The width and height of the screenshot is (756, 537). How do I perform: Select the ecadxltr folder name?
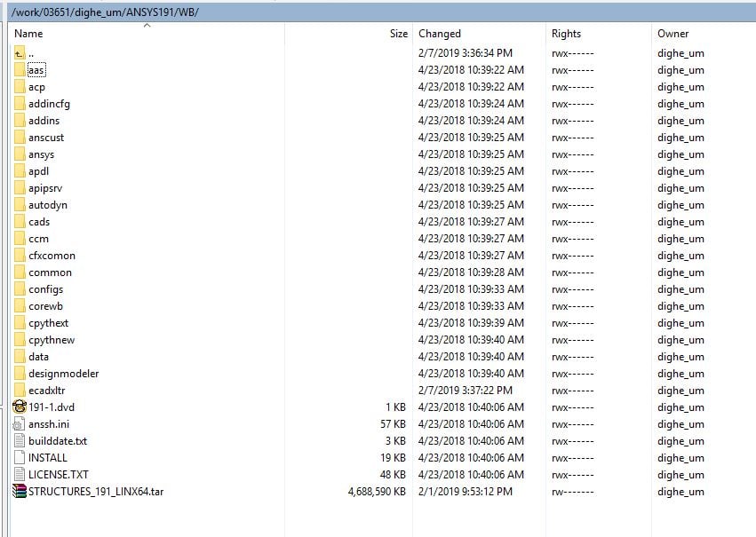pos(47,391)
